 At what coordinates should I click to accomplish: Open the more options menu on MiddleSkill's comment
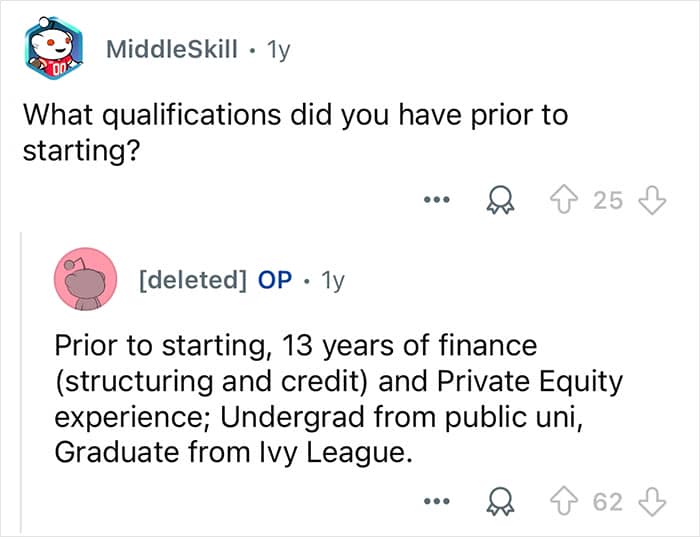(432, 201)
